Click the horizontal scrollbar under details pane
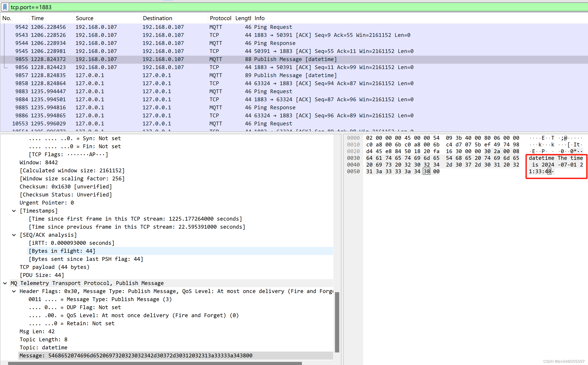 pyautogui.click(x=154, y=363)
